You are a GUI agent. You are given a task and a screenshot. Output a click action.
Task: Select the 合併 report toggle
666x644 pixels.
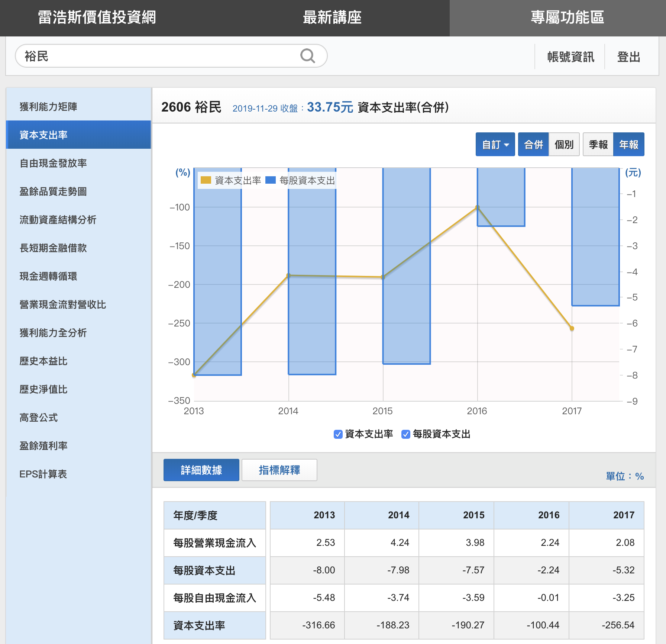533,144
